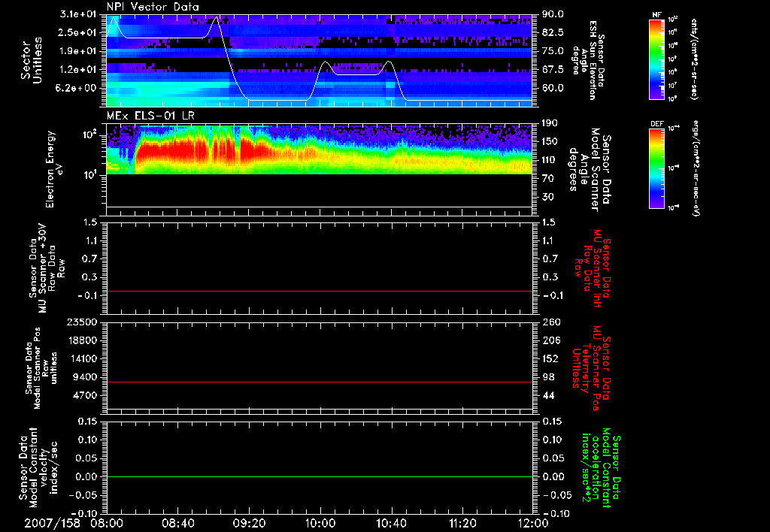
Task: Click the "10:00" time axis label
Action: click(320, 523)
